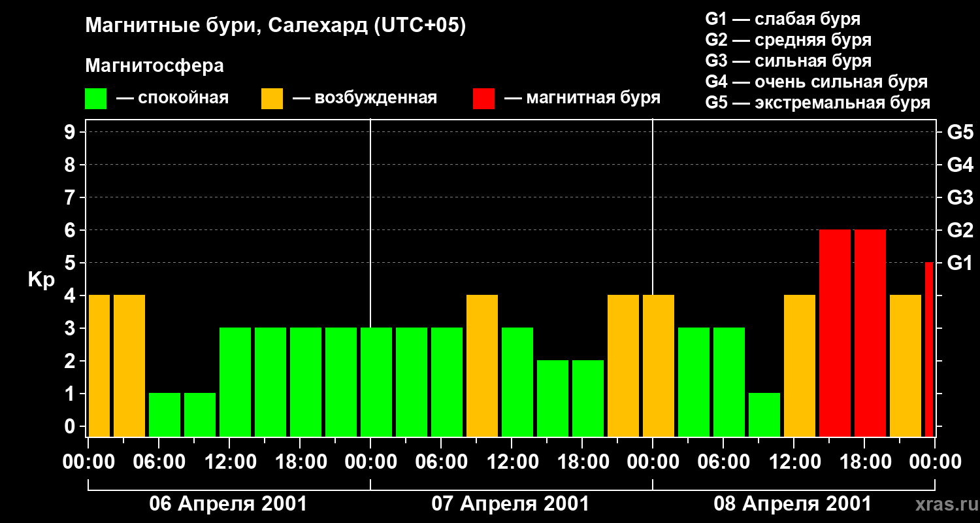Select the 03:00–06:00 orange bar on 06 Апреля
The width and height of the screenshot is (980, 523).
coord(129,366)
